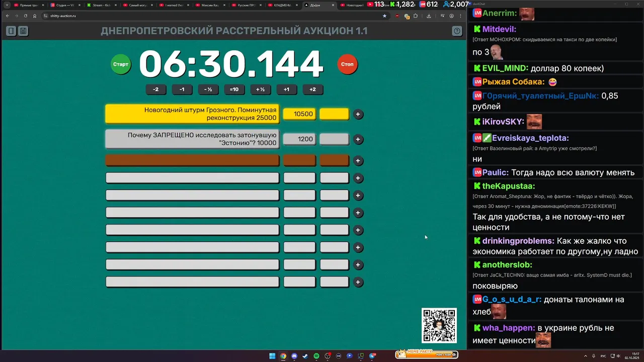Subtract two minutes with -2 button
The width and height of the screenshot is (644, 362).
pos(156,89)
